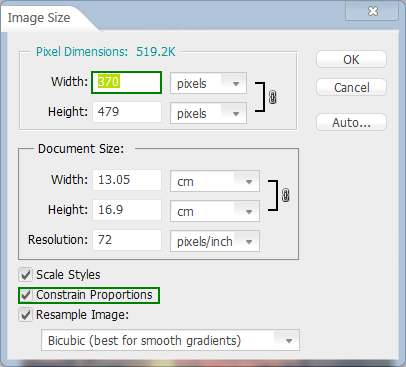The height and width of the screenshot is (367, 406).
Task: Click the document Width field 13.05
Action: (x=127, y=180)
